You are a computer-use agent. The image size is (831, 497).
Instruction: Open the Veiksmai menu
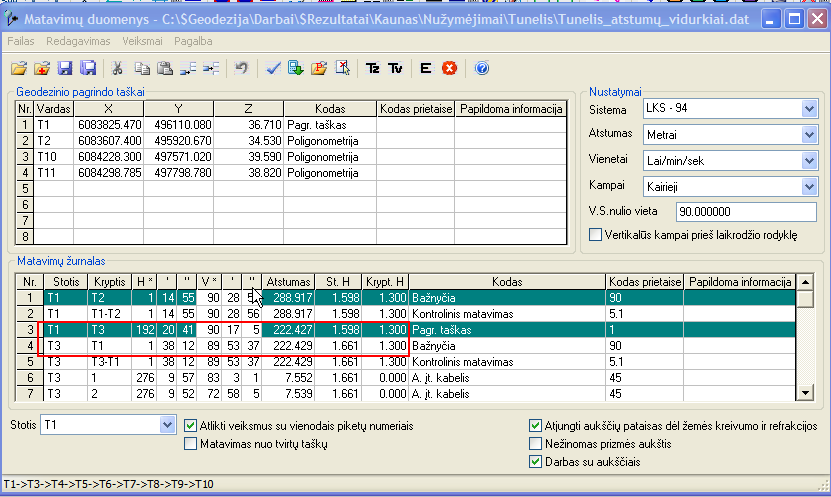coord(142,41)
